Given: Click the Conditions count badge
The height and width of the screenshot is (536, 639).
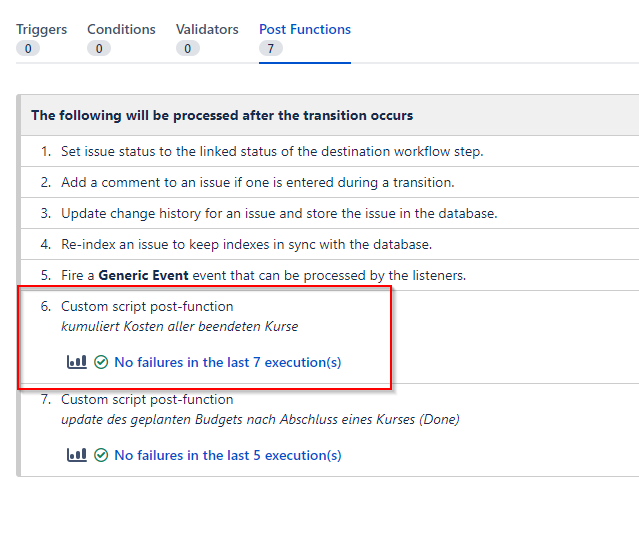Looking at the screenshot, I should (99, 49).
